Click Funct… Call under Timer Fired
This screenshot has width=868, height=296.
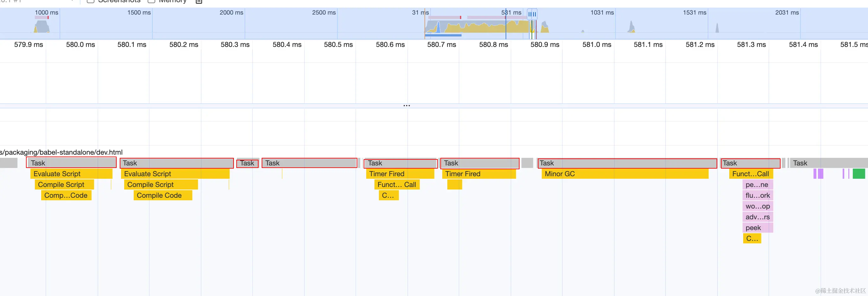click(397, 184)
